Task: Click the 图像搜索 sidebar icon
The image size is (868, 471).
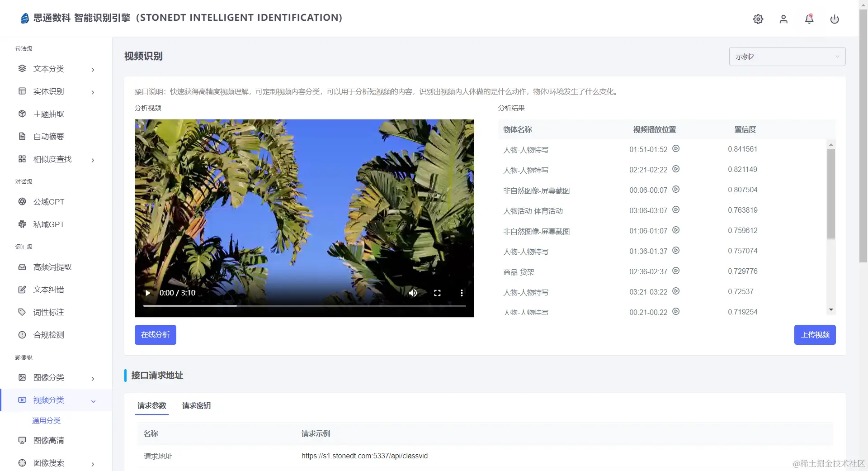Action: tap(22, 463)
